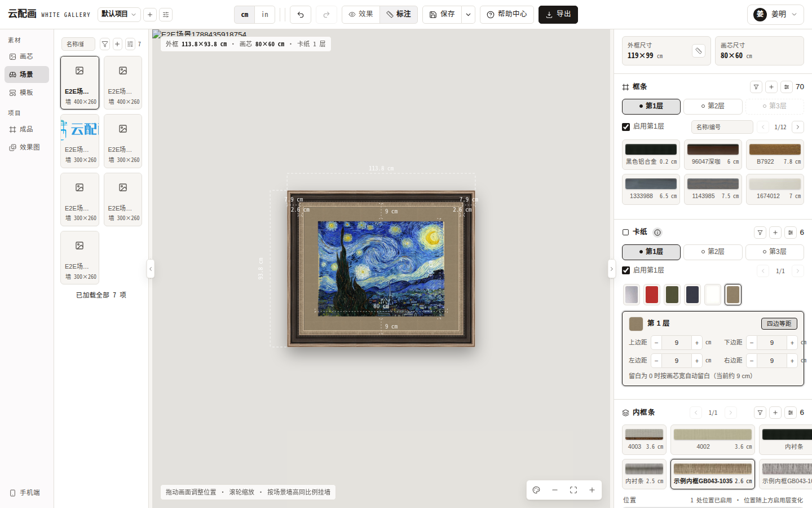
Task: Choose the dark navy mat swatch
Action: point(692,294)
